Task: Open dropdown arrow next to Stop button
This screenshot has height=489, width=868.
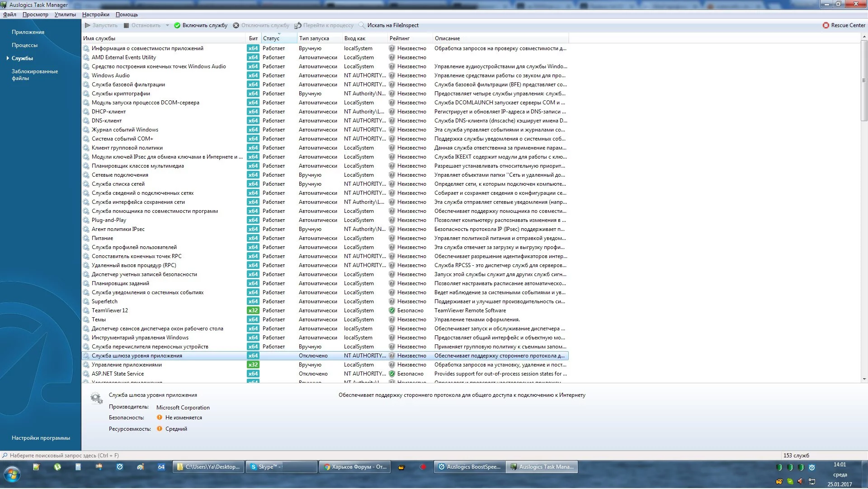Action: tap(167, 26)
